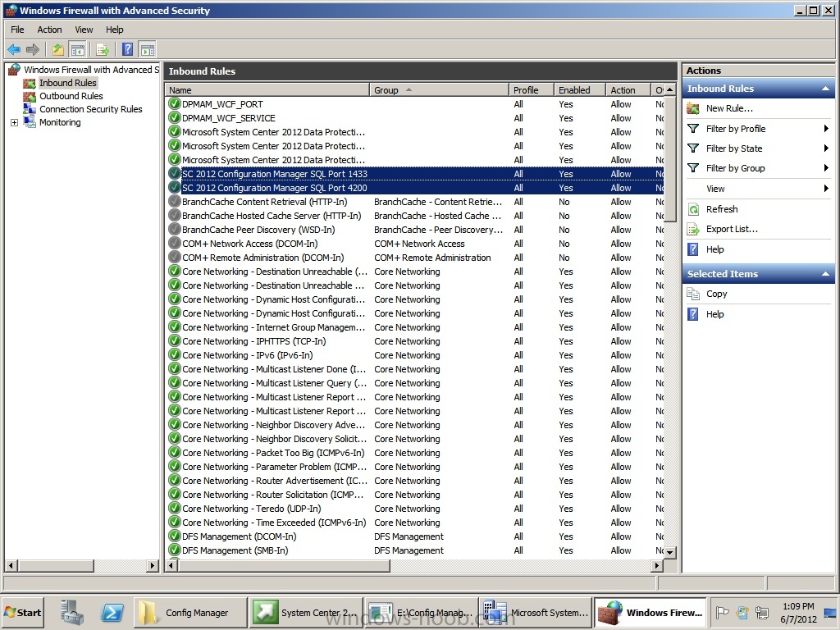This screenshot has width=840, height=630.
Task: Open the View menu
Action: pos(84,30)
